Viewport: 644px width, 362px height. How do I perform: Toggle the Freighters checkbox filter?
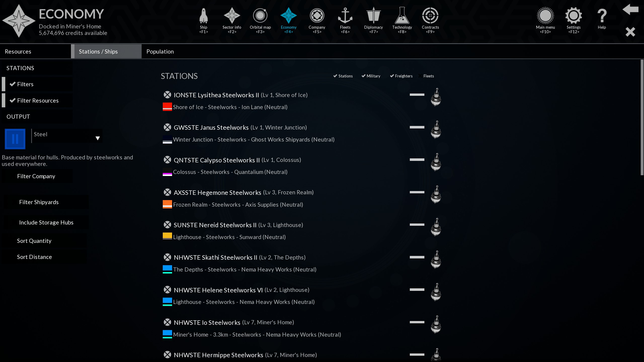click(x=392, y=76)
